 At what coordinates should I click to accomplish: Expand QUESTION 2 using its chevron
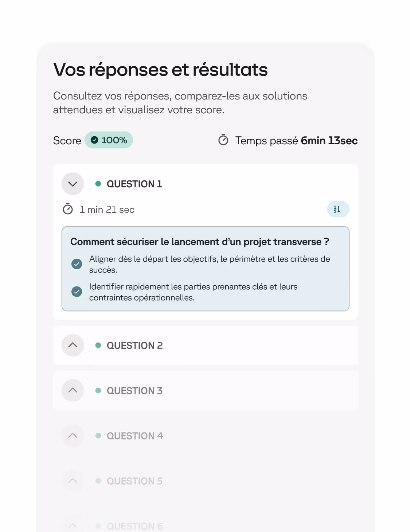73,345
